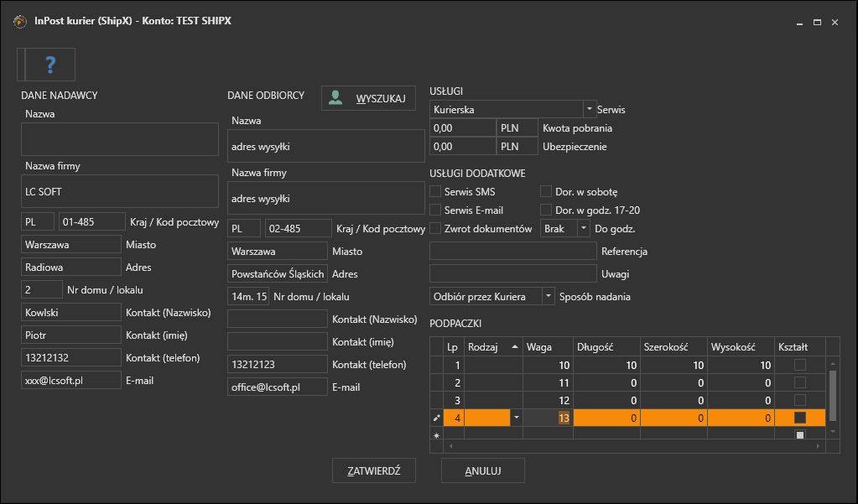Click the Ubezpieczenie amount field
Viewport: 858px width, 504px height.
point(463,147)
